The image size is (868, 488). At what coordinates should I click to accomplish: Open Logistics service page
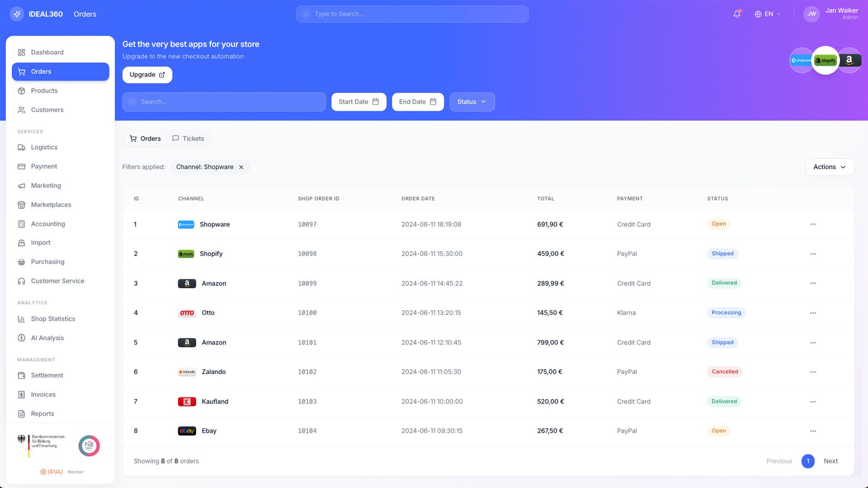pos(61,147)
